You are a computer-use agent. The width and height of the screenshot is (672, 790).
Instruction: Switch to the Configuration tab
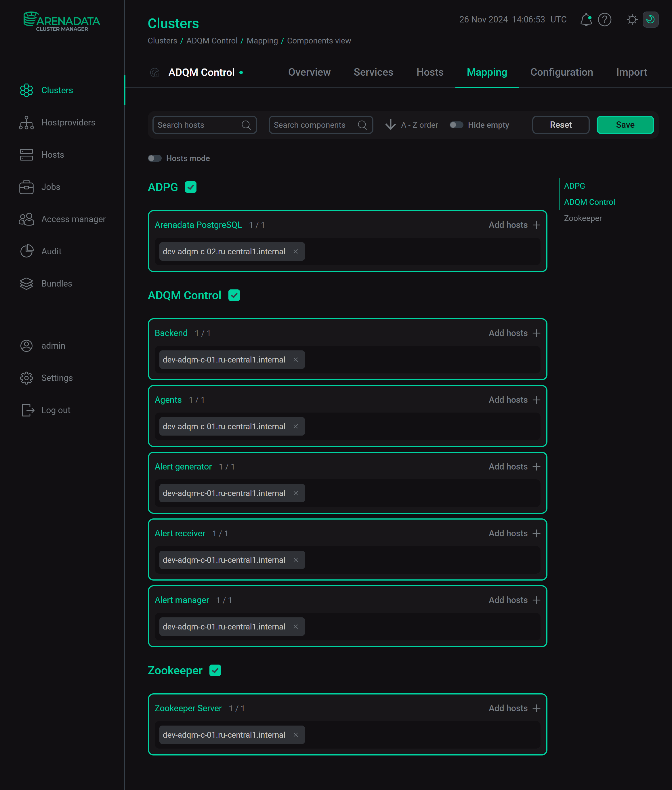562,72
